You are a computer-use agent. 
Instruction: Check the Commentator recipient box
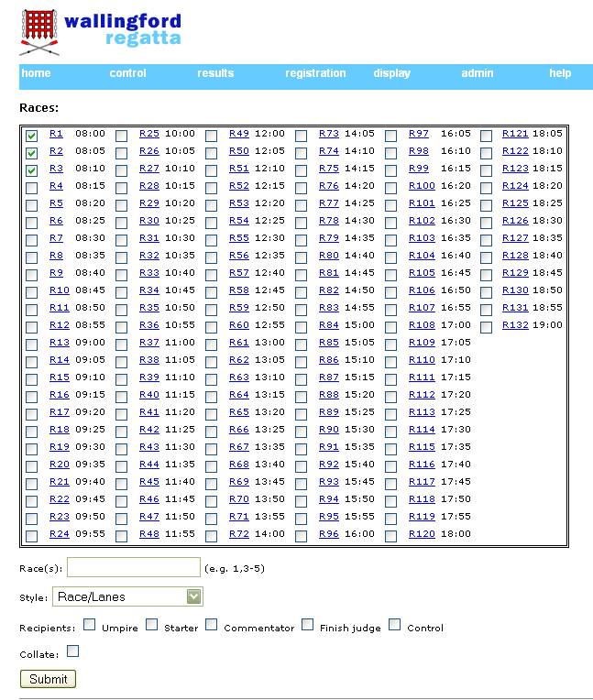pyautogui.click(x=212, y=625)
